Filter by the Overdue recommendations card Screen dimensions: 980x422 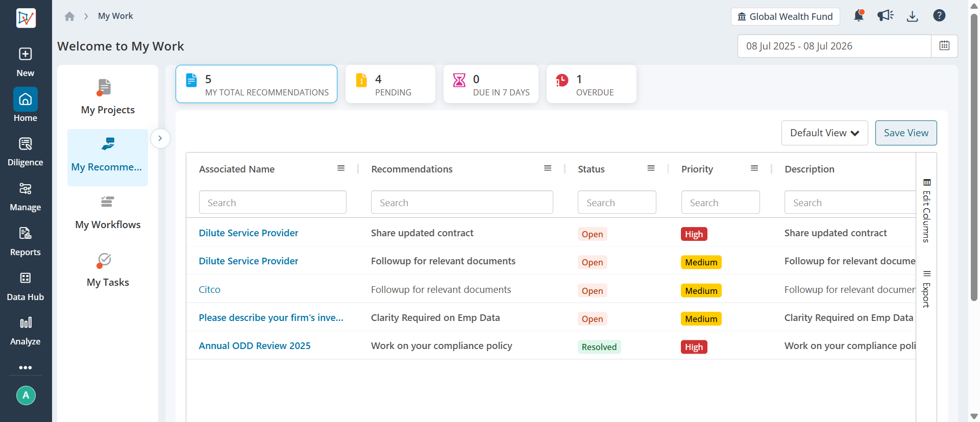pyautogui.click(x=591, y=84)
